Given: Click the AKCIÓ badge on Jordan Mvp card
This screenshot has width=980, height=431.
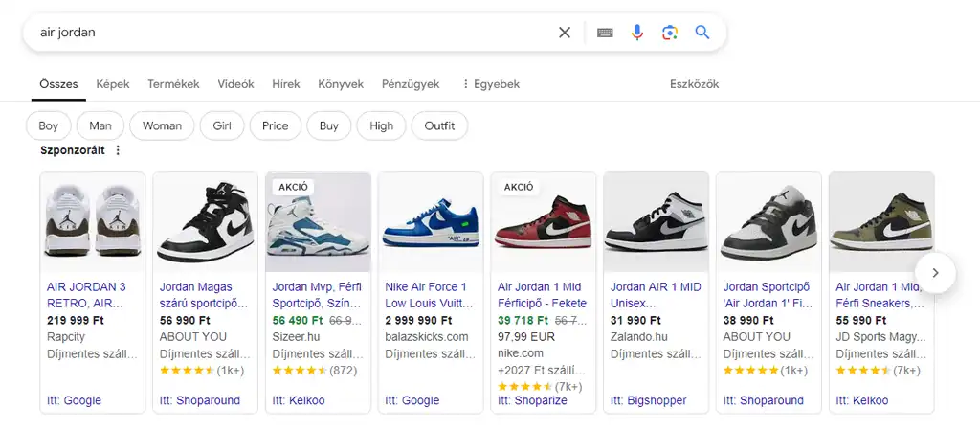Looking at the screenshot, I should [x=293, y=187].
